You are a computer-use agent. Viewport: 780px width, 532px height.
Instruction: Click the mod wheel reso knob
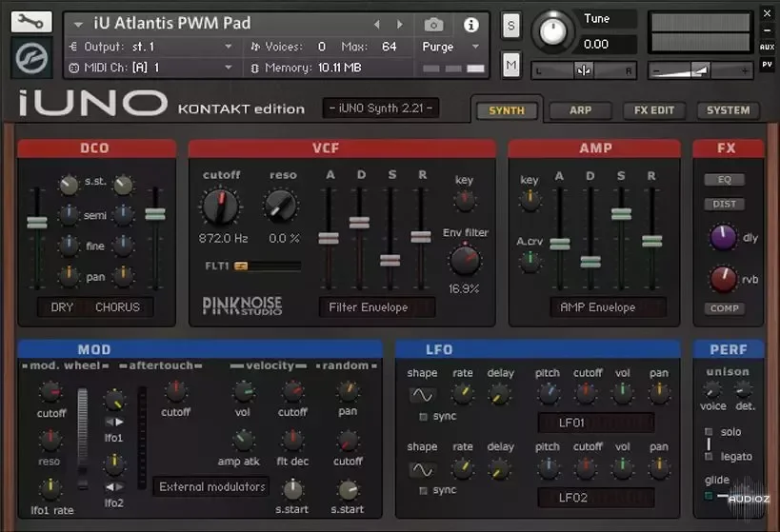50,441
